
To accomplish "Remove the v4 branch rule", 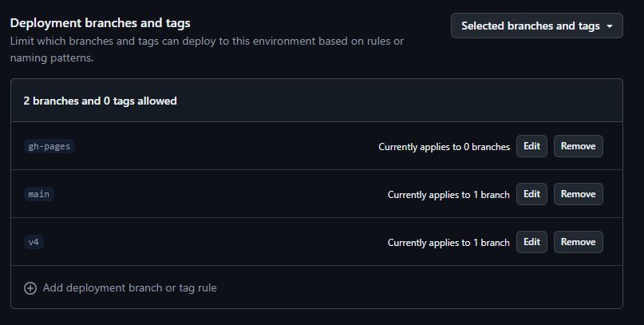I will (579, 242).
